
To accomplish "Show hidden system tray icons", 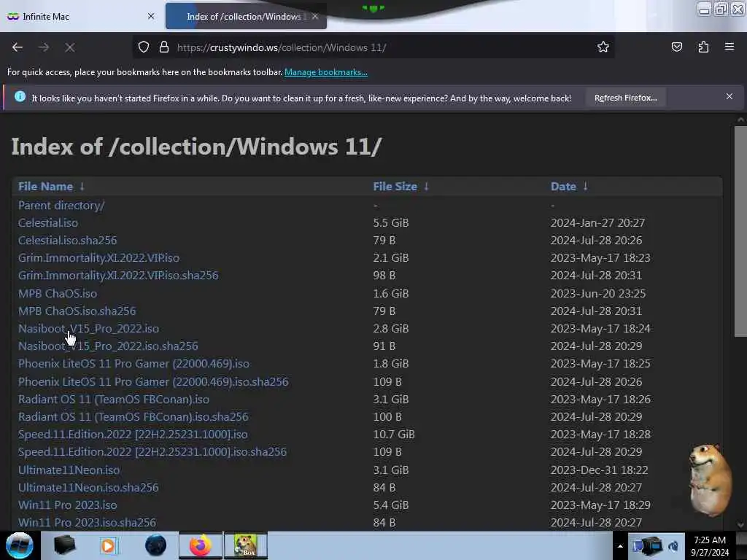I will click(620, 546).
